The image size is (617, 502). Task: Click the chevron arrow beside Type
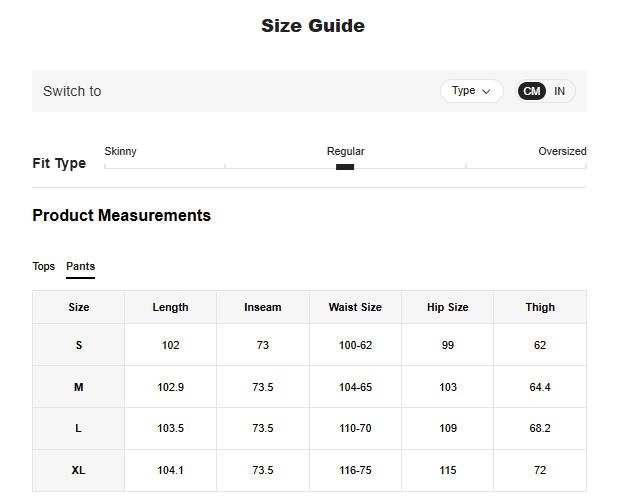487,91
